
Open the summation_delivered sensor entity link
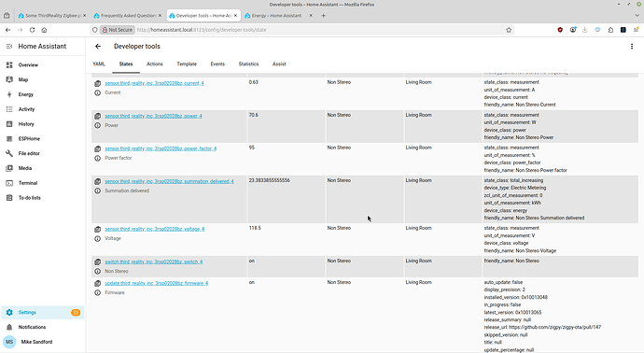[x=169, y=181]
